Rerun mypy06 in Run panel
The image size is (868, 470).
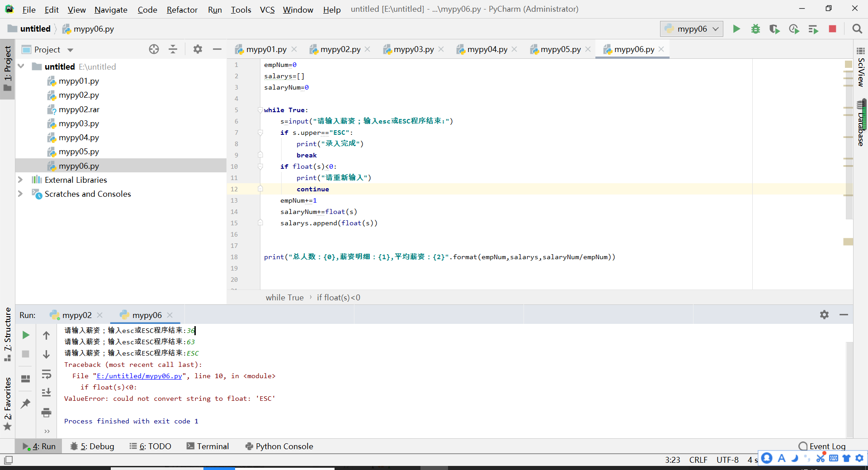click(x=26, y=335)
